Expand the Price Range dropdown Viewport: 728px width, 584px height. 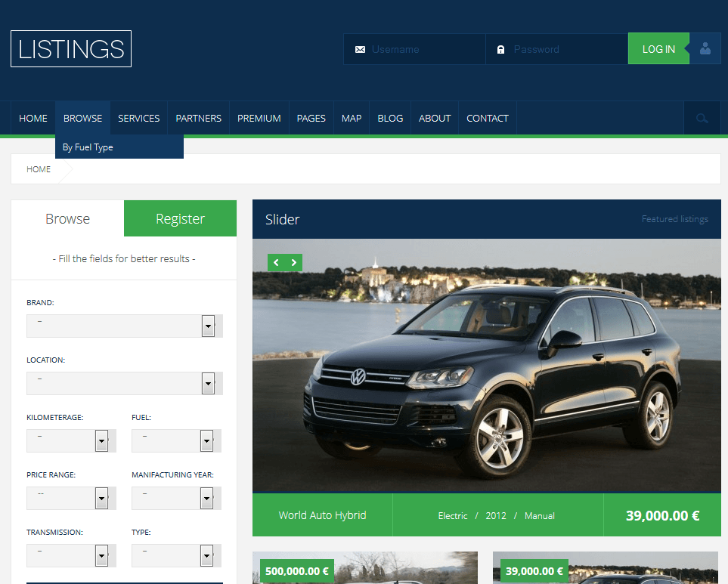(71, 498)
